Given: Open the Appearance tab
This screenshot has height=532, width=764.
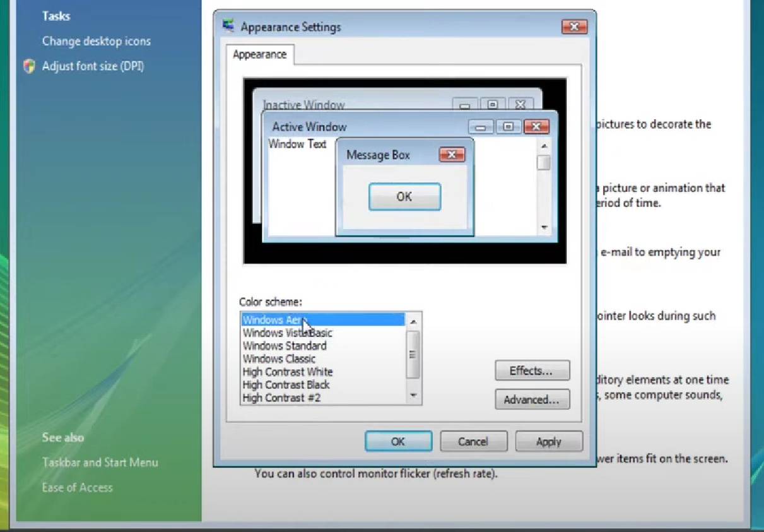Looking at the screenshot, I should tap(259, 54).
